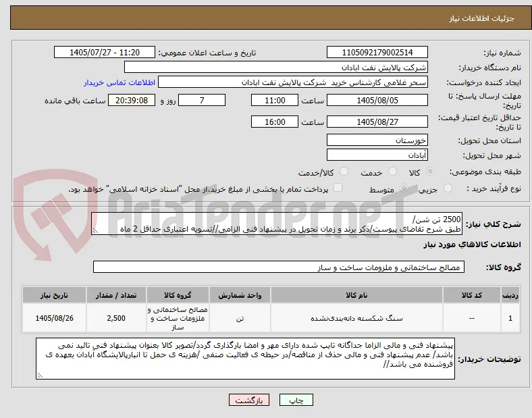The height and width of the screenshot is (418, 532).
Task: Select the متوسط purchase type radio
Action: click(404, 188)
